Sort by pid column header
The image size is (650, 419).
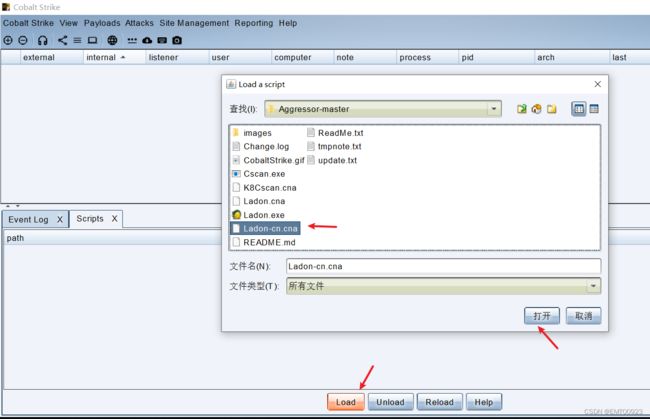[x=497, y=57]
